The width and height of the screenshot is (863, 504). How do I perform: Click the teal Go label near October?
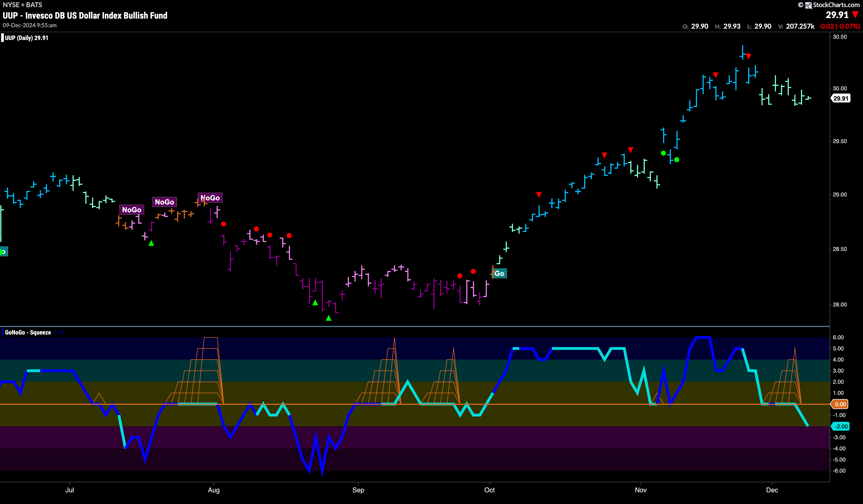tap(499, 273)
